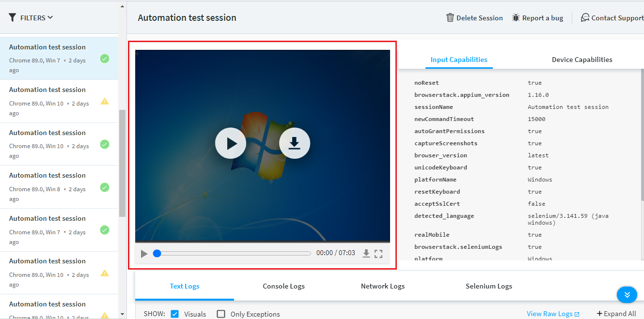
Task: Open the Win 10 session with the green check
Action: click(59, 144)
